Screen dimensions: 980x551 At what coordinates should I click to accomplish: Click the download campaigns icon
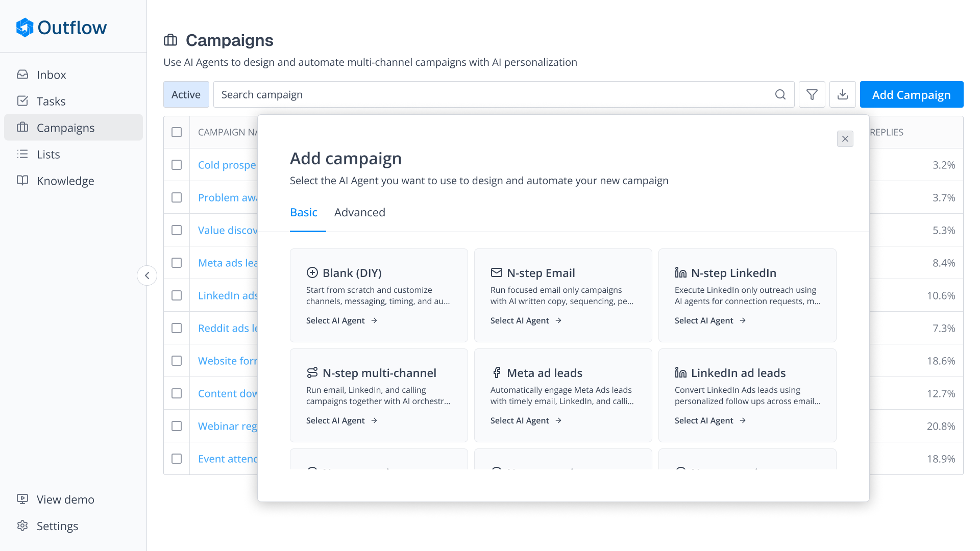(842, 94)
